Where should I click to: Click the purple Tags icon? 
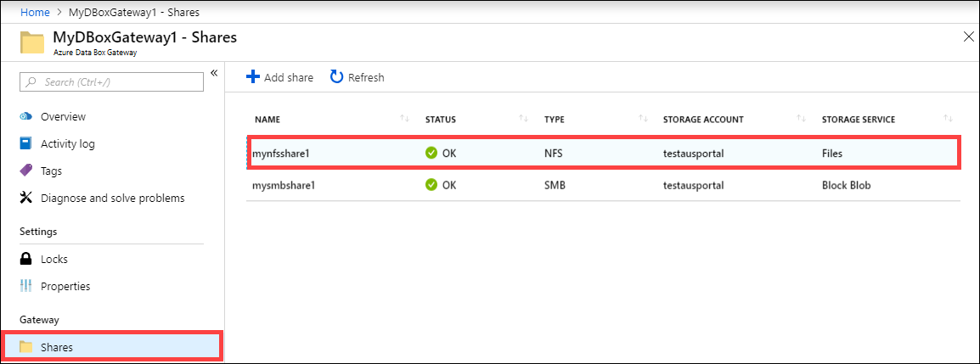[25, 171]
